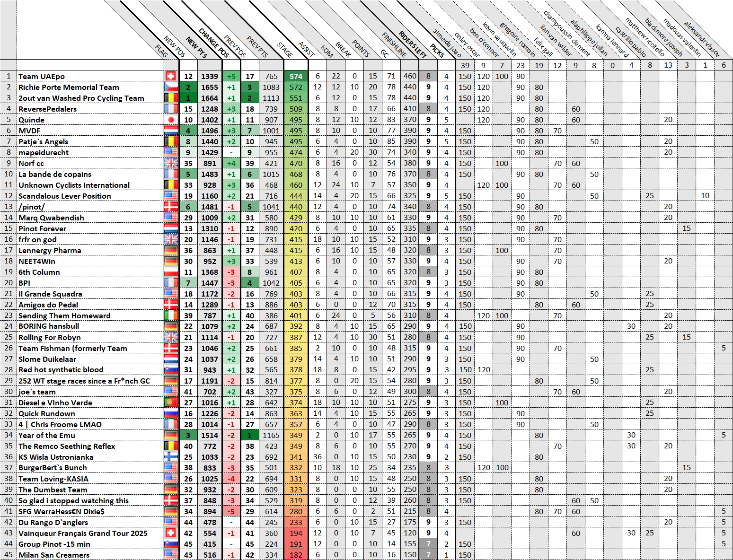This screenshot has width=733, height=560.
Task: Select "The Remco Seething Reflex" cell
Action: [90, 446]
